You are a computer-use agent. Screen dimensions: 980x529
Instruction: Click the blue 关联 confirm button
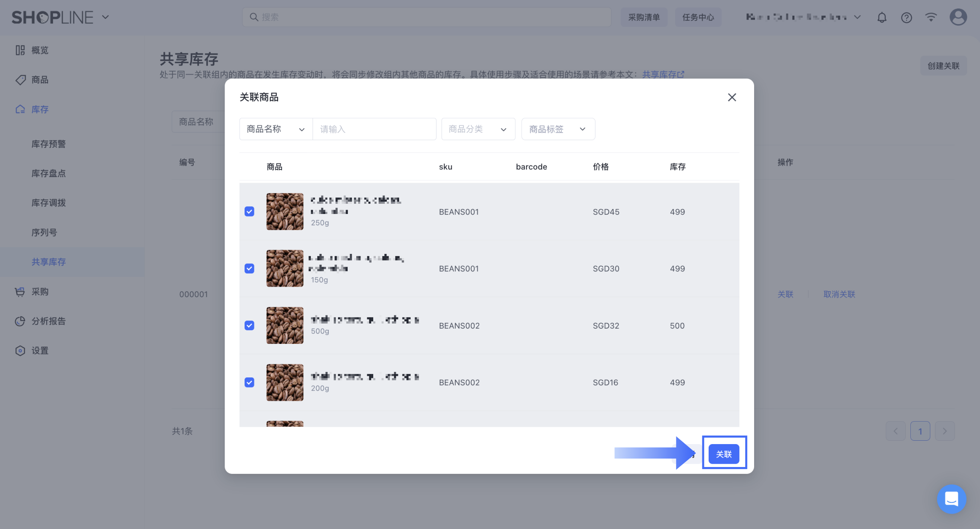tap(724, 454)
